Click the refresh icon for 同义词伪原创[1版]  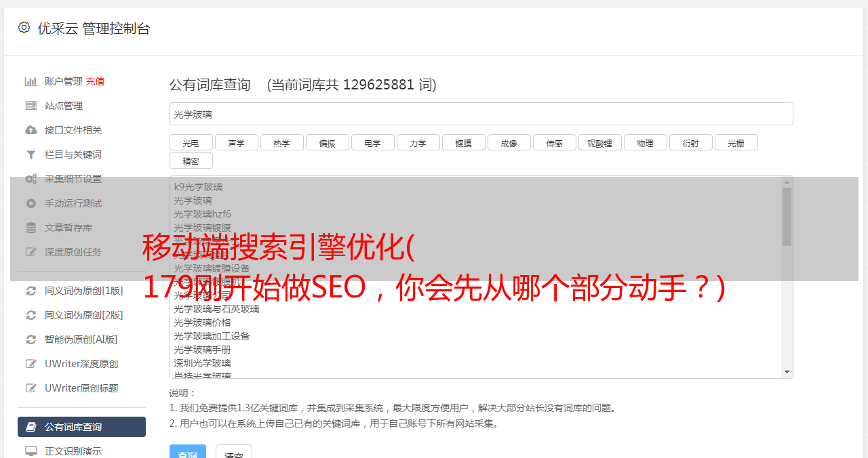[31, 291]
